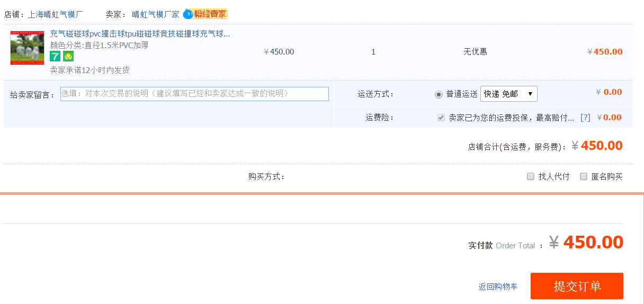The width and height of the screenshot is (644, 304).
Task: Open the 快递 免邮 shipping dropdown
Action: tap(508, 94)
